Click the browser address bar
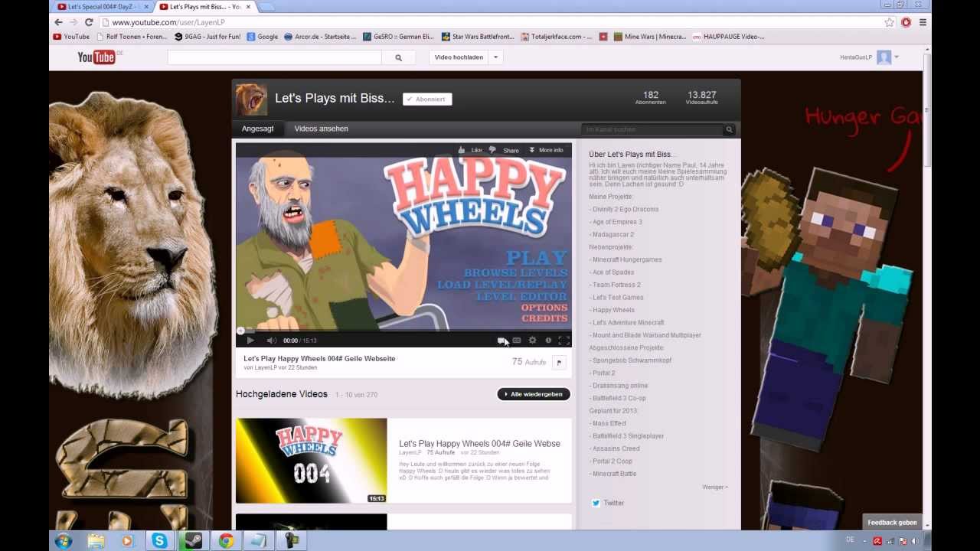Image resolution: width=980 pixels, height=551 pixels. (490, 22)
